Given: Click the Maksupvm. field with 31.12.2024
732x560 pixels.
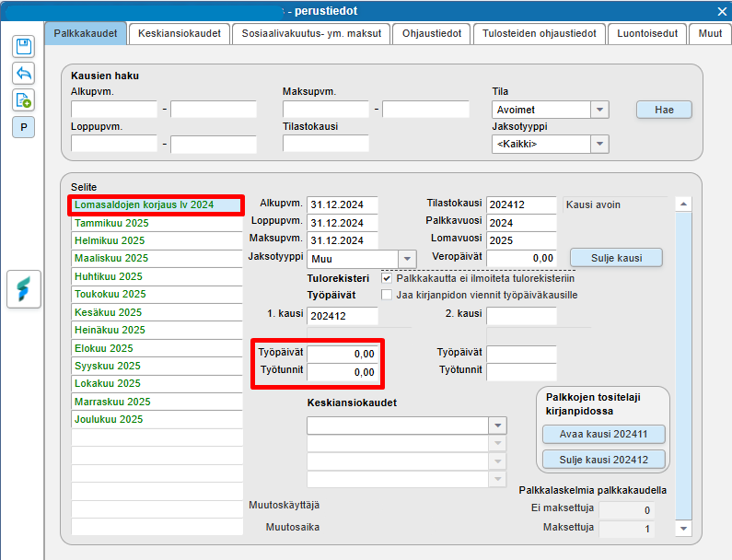Looking at the screenshot, I should [343, 240].
